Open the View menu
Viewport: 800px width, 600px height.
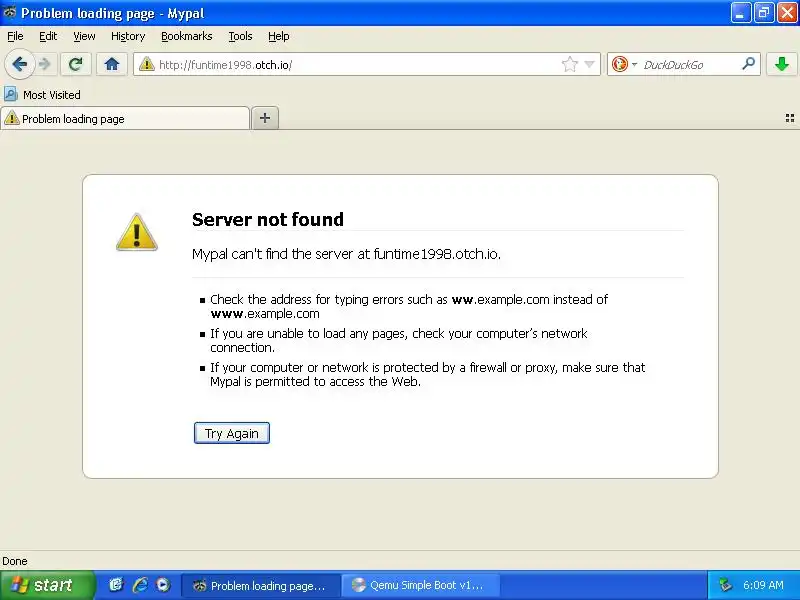tap(84, 36)
